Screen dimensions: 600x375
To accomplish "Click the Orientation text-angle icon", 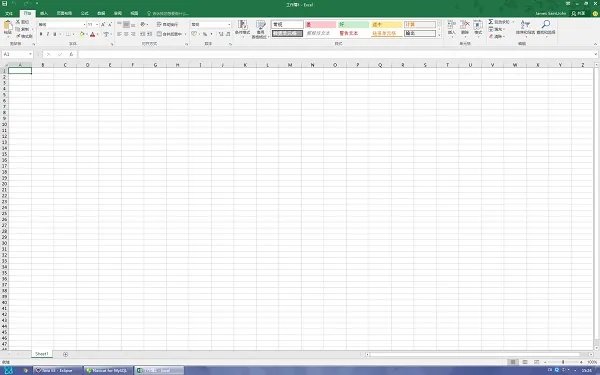I will click(x=142, y=24).
